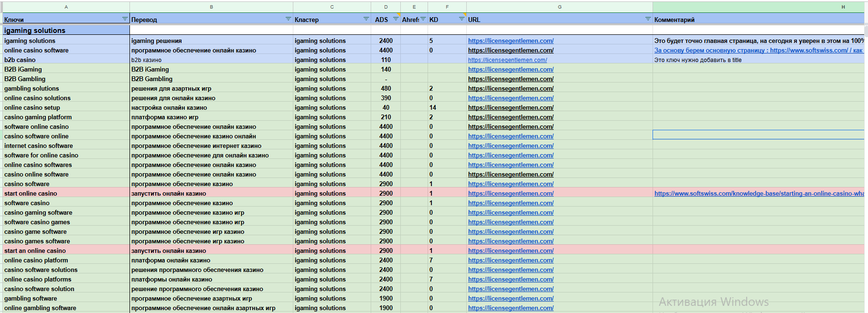Open the softswiss knowledge-base link in comments
The height and width of the screenshot is (313, 868).
pos(759,194)
